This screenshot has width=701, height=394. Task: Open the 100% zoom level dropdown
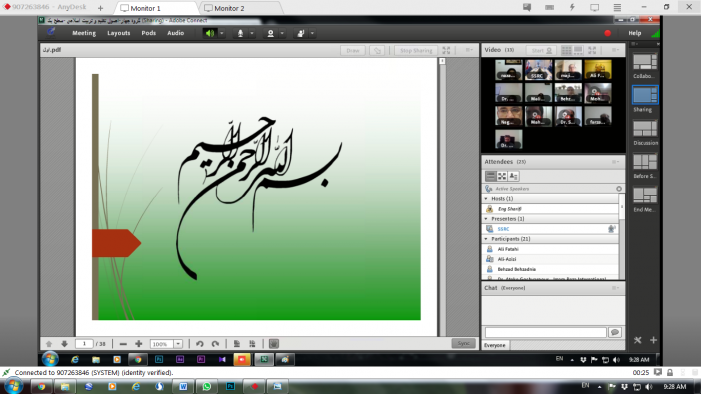[177, 343]
